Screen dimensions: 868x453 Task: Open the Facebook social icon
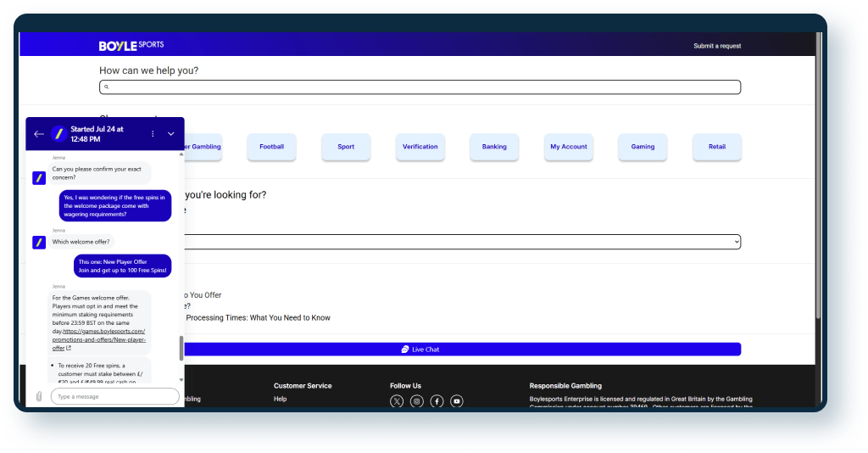[x=437, y=401]
